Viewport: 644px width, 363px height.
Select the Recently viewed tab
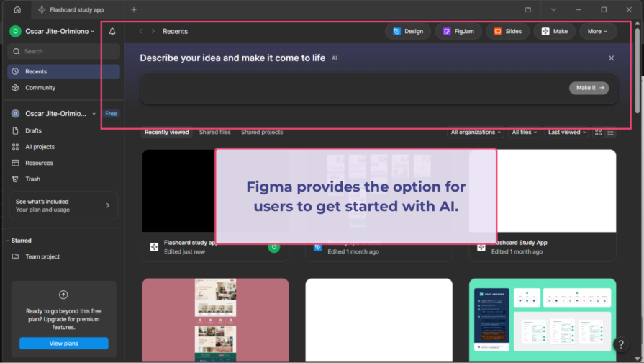167,132
